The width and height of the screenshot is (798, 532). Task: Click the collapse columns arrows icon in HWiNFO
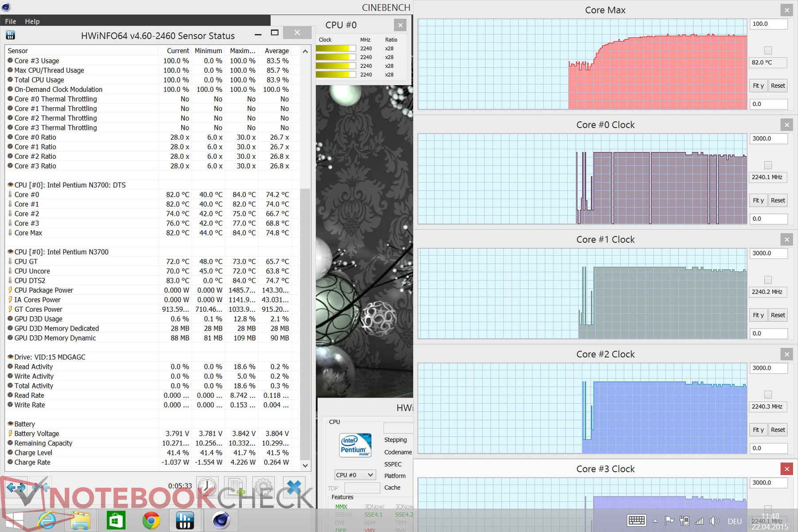coord(40,487)
